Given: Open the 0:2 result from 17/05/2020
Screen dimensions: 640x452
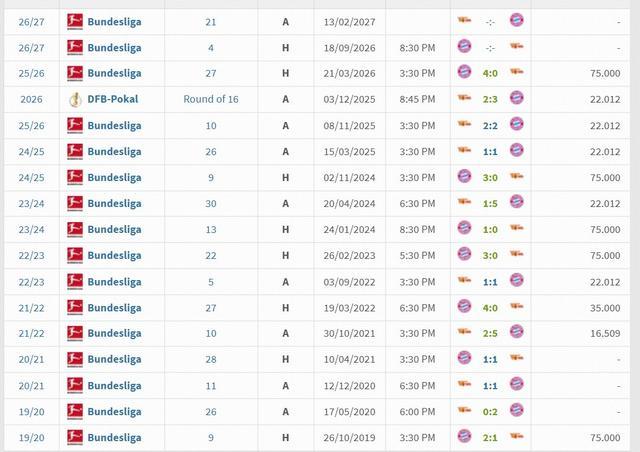Looking at the screenshot, I should (490, 412).
